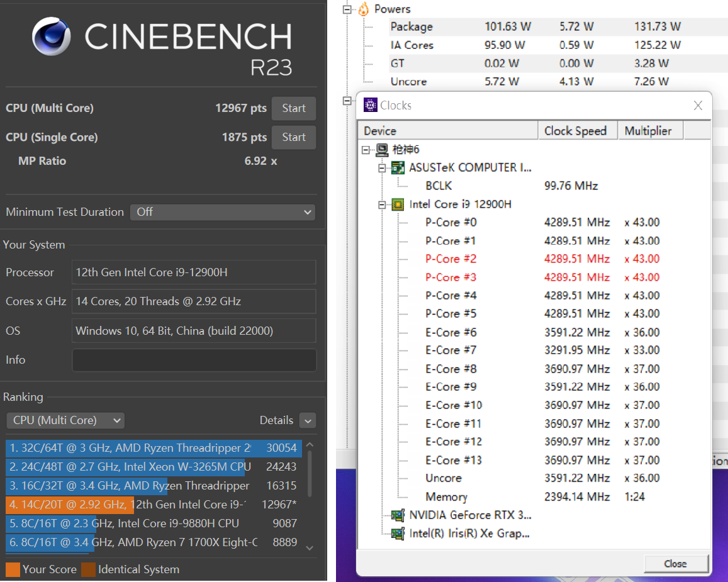The height and width of the screenshot is (582, 728).
Task: Collapse the tree node below Uncore power row
Action: pyautogui.click(x=347, y=101)
